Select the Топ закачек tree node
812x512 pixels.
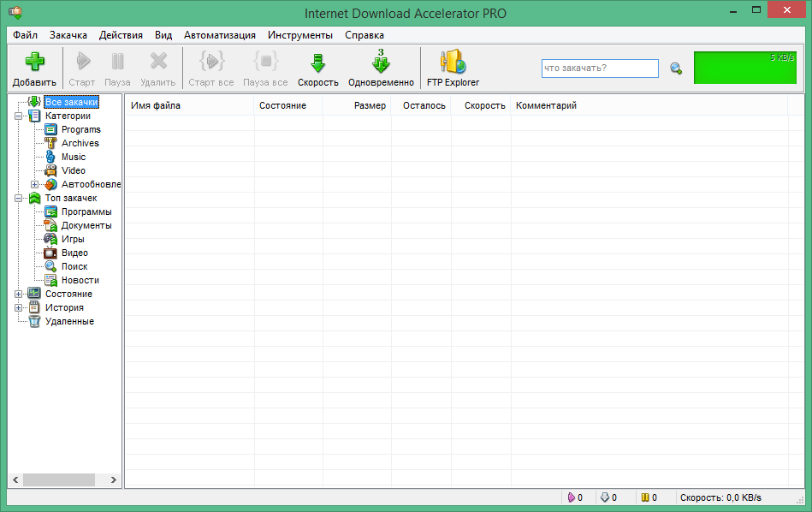(71, 198)
